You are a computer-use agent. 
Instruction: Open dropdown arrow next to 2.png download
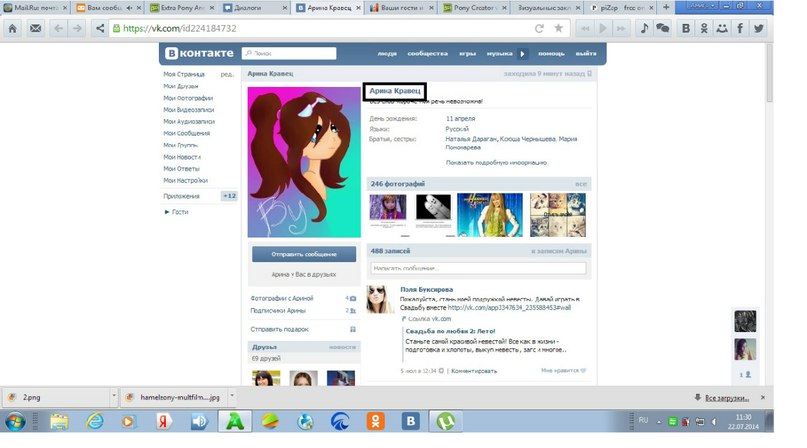[x=114, y=396]
